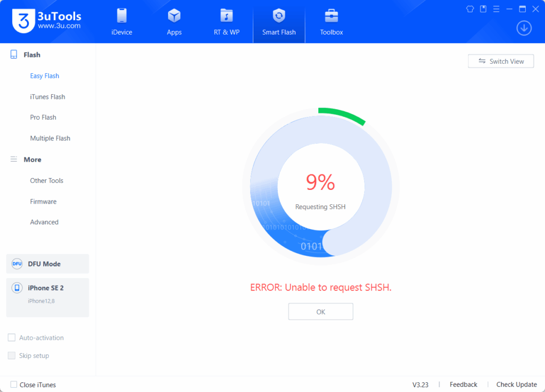Open the Toolbox briefcase icon
Screen dimensions: 545x392
(x=331, y=15)
